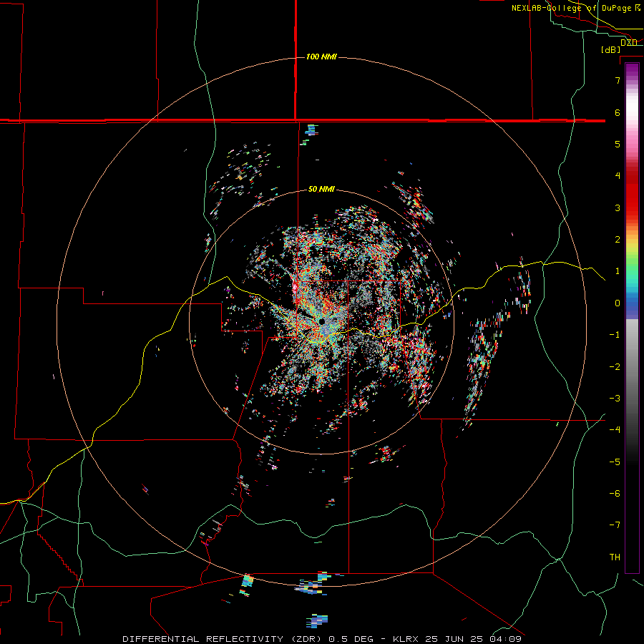
Task: Click the "NEXLAB-College of DuPage" text
Action: pyautogui.click(x=571, y=8)
